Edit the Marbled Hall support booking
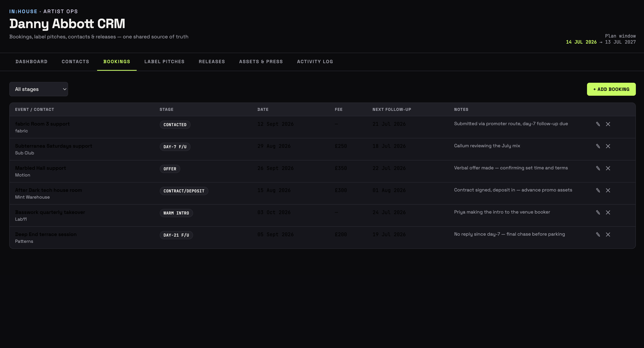The image size is (644, 348). click(x=598, y=168)
